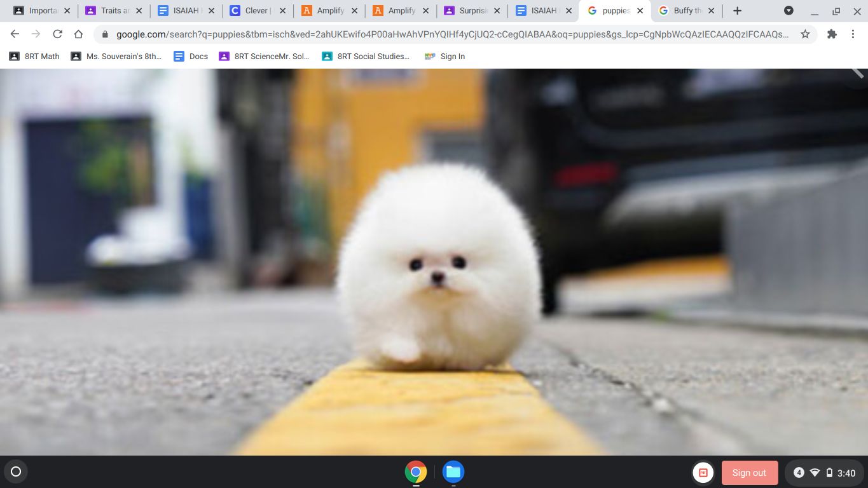The width and height of the screenshot is (868, 488).
Task: Open a new tab with plus button
Action: click(x=737, y=11)
